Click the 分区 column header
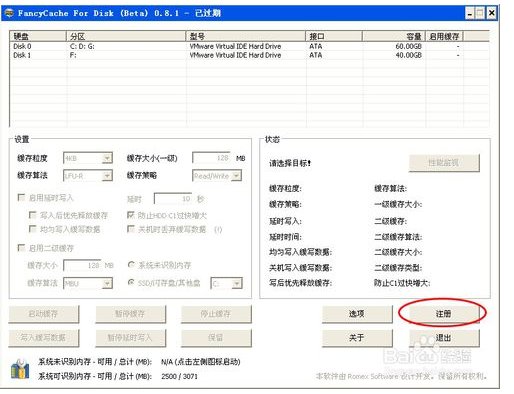Image resolution: width=514 pixels, height=394 pixels. point(126,36)
